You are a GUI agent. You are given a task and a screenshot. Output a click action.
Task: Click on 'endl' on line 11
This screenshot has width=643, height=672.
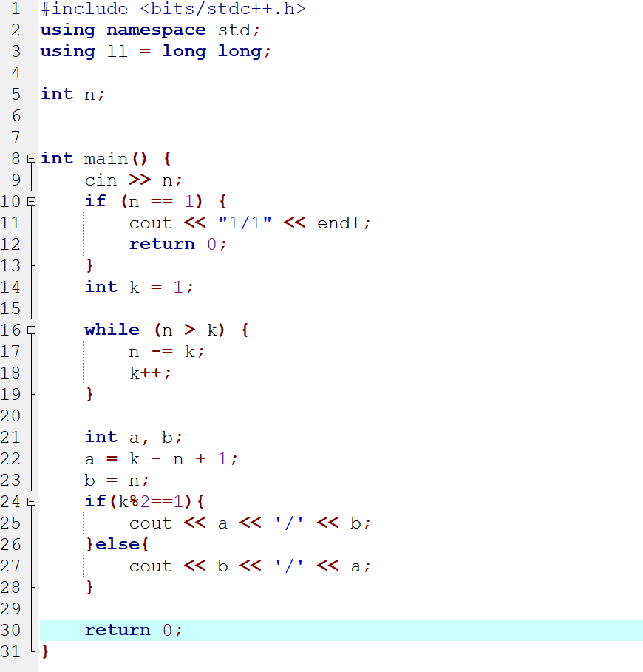coord(338,223)
